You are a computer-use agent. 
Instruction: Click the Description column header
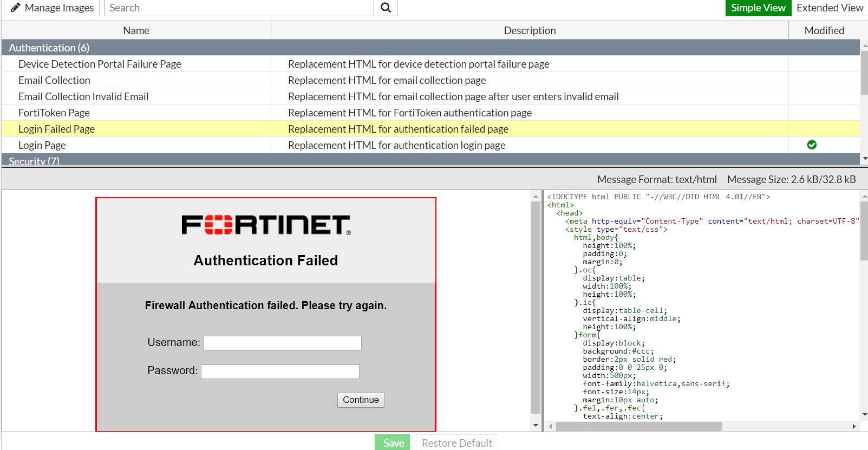(530, 30)
